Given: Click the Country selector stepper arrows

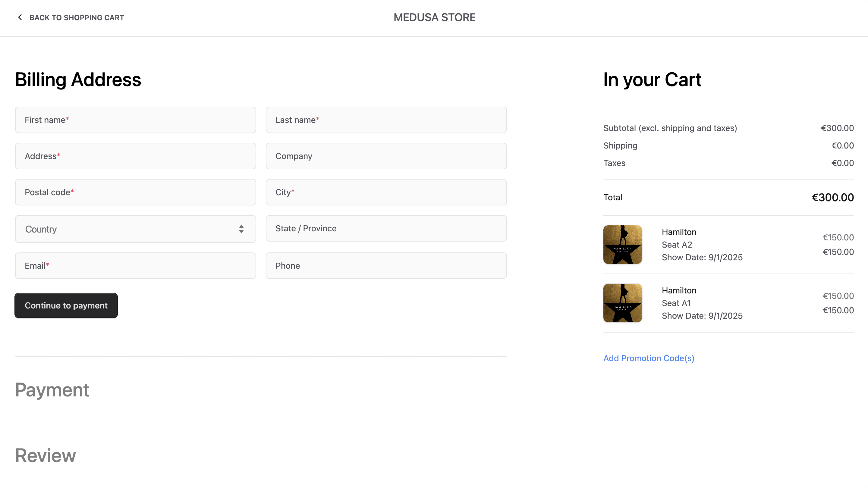Looking at the screenshot, I should (x=241, y=229).
